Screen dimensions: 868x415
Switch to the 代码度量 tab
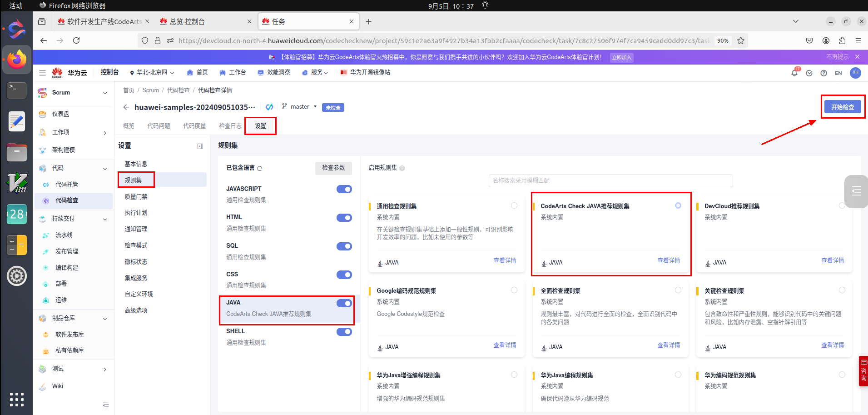[x=194, y=126]
